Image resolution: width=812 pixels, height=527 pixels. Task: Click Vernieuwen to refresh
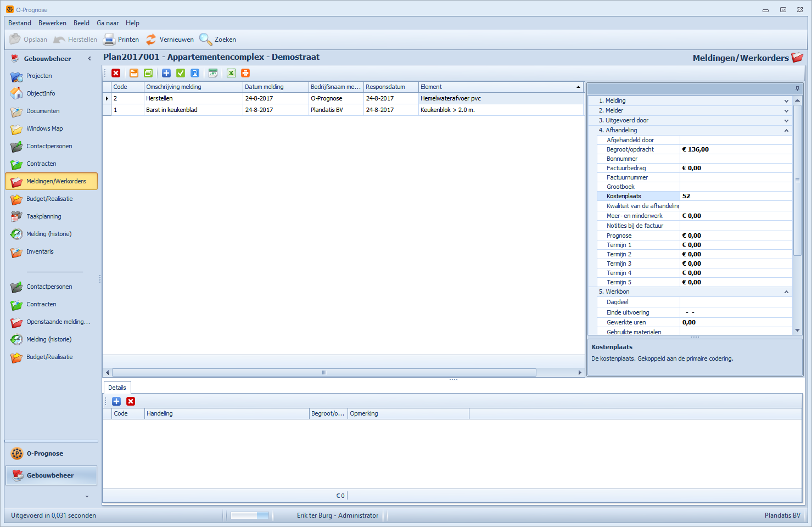170,40
